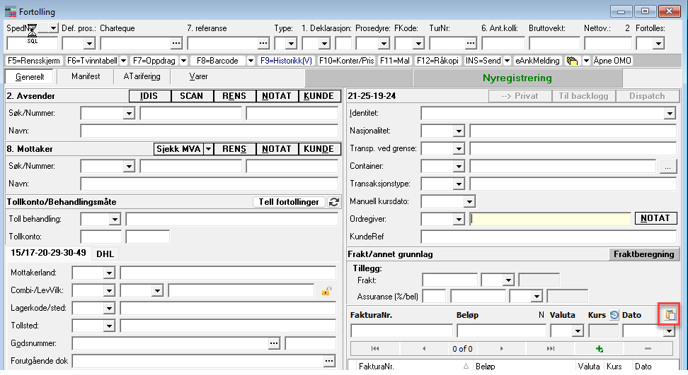Expand the Identitet dropdown
The image size is (688, 375).
[x=670, y=114]
